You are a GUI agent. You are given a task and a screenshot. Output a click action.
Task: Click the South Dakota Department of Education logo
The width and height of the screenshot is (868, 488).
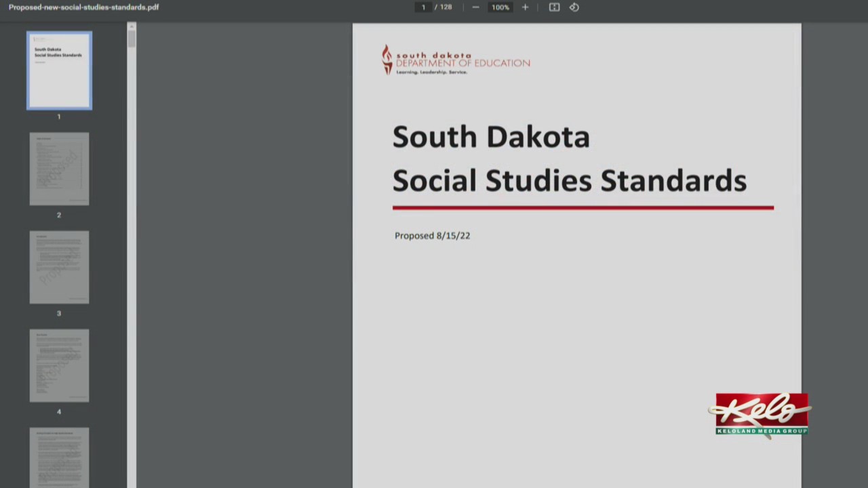[454, 60]
